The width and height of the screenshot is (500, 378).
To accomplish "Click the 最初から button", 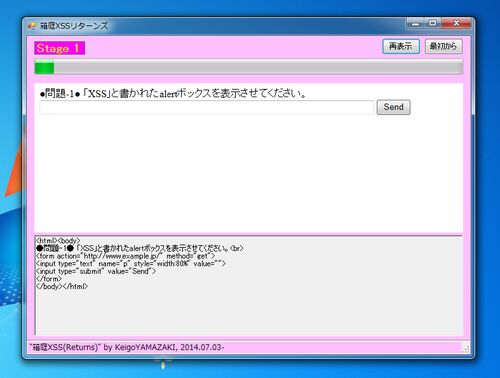I will (443, 46).
